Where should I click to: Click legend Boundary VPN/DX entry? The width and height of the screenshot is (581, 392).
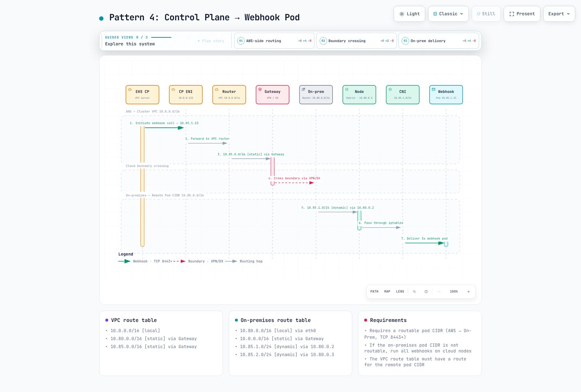[199, 261]
